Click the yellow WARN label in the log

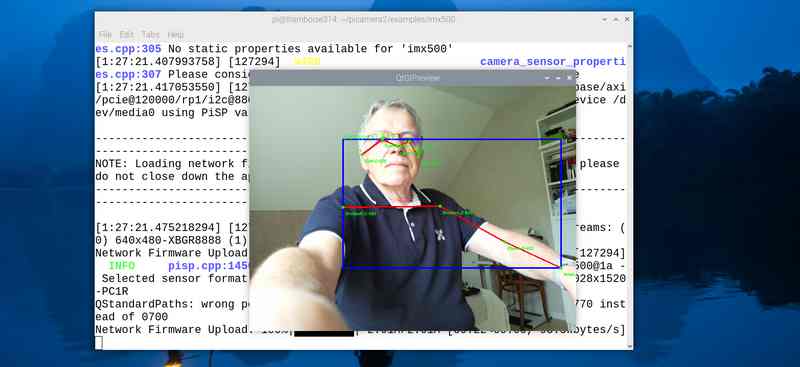307,62
